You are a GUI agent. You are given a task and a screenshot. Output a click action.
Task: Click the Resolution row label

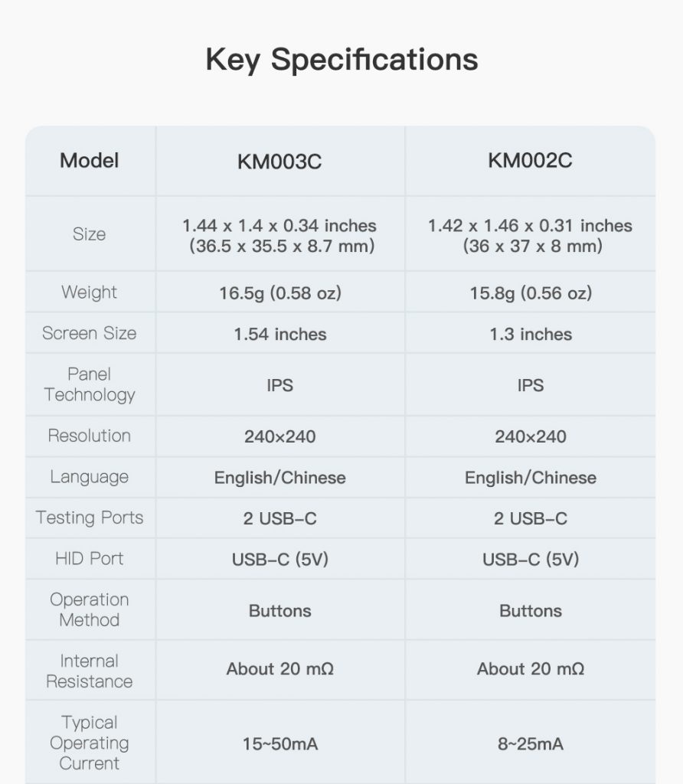click(x=90, y=436)
